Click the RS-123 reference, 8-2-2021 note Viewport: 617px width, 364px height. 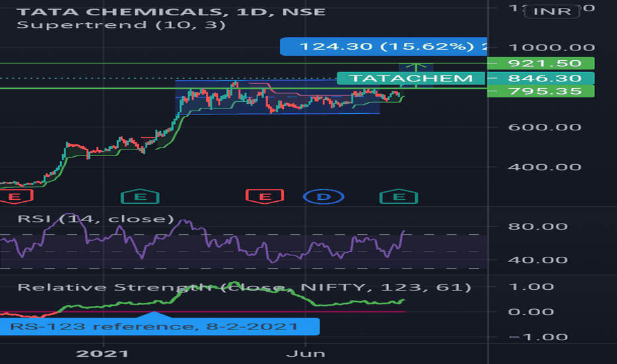[x=160, y=326]
